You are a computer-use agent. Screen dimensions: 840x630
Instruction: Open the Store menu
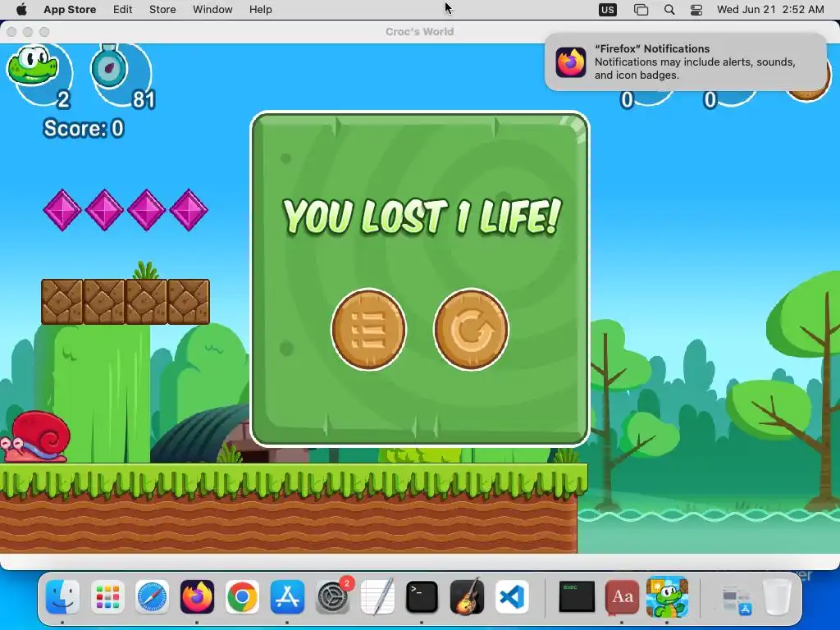162,10
